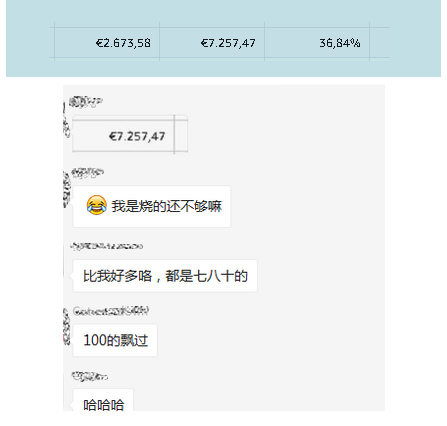Click empty gray area of chat panel
Image resolution: width=447 pixels, height=426 pixels.
click(x=317, y=233)
